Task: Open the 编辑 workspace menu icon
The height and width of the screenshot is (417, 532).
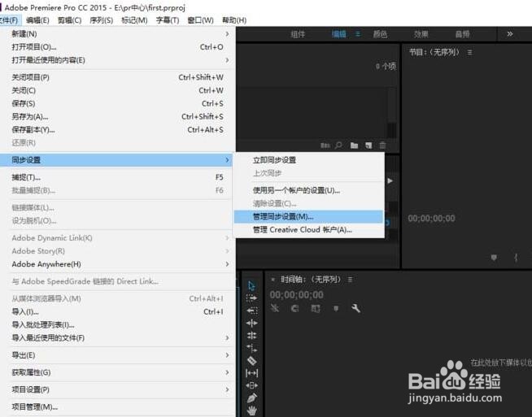Action: (358, 34)
